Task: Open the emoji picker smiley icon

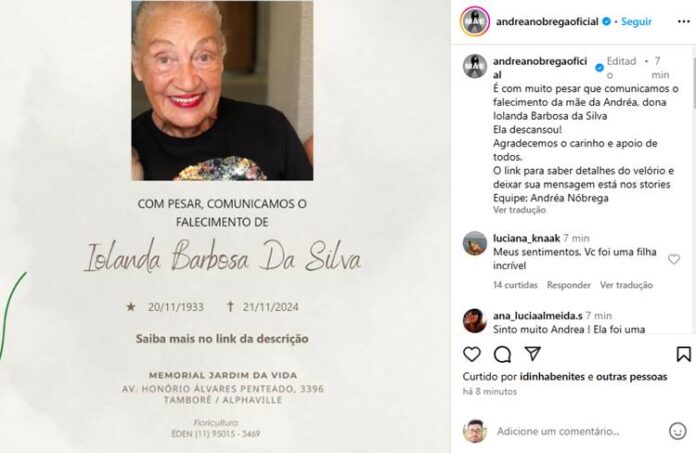Action: click(677, 431)
